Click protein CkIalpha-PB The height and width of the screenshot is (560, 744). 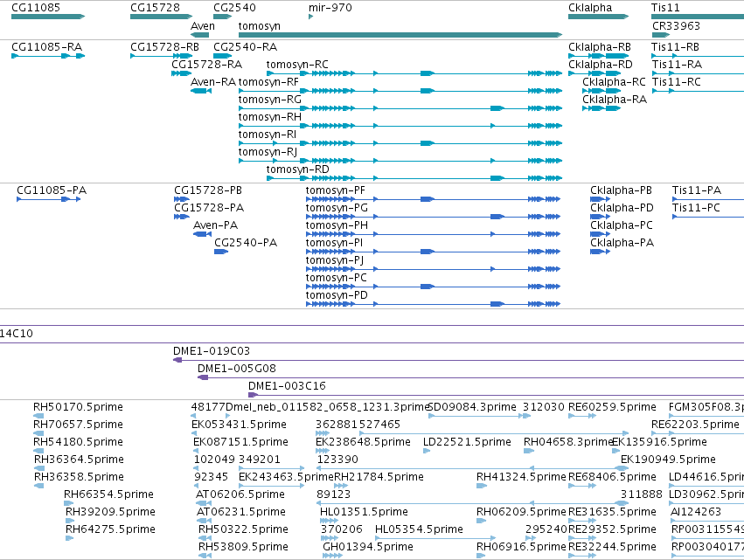click(621, 190)
